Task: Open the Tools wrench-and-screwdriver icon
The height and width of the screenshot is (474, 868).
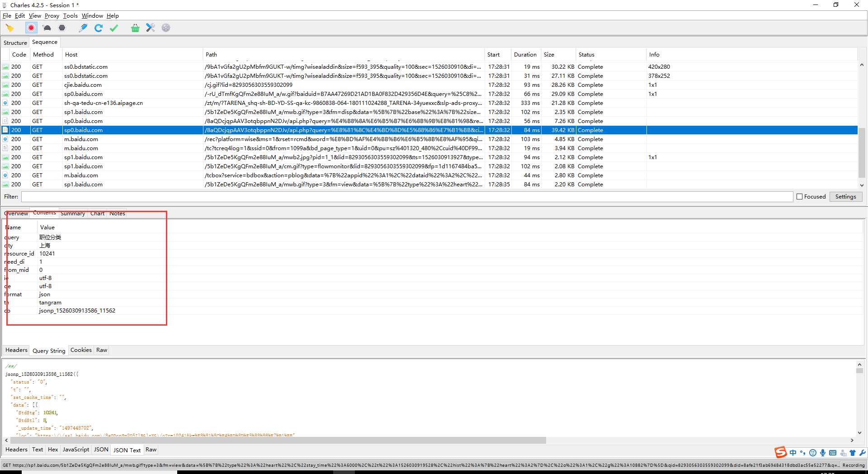Action: [151, 28]
